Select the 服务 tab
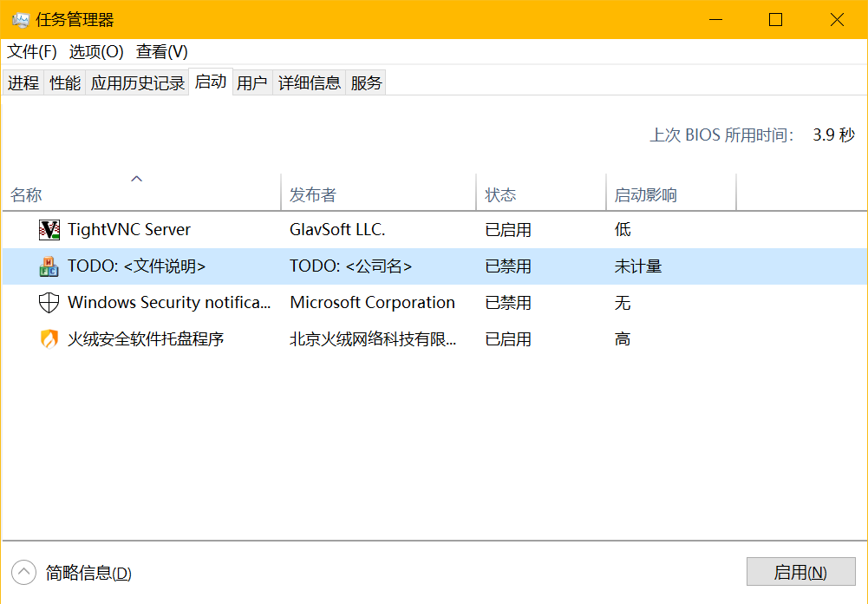Screen dimensions: 868x604 tap(366, 83)
